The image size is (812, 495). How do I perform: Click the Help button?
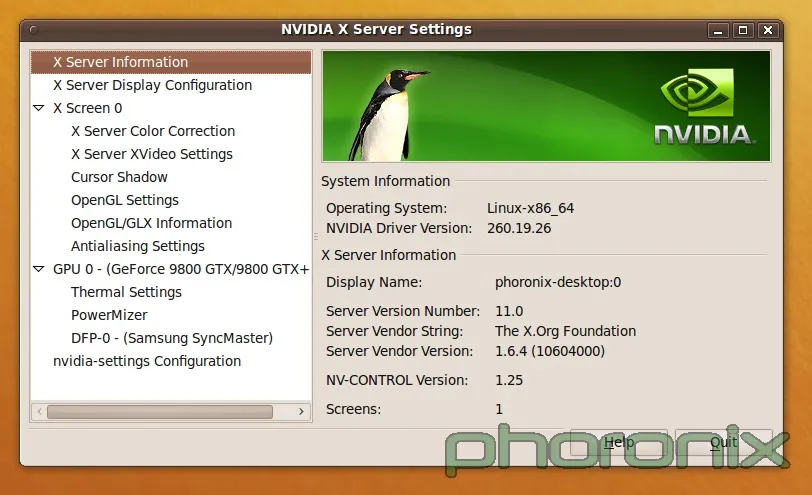618,442
